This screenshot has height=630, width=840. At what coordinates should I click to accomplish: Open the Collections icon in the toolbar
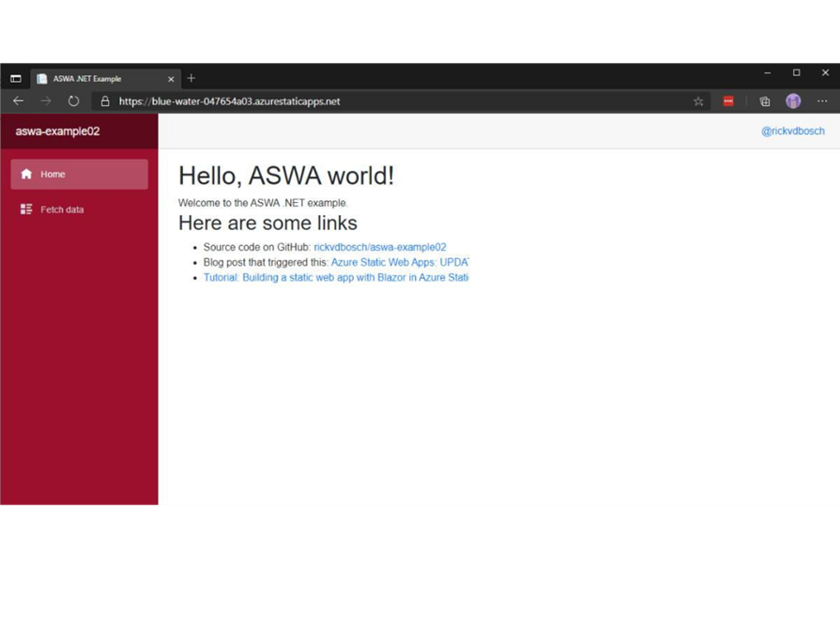[765, 101]
